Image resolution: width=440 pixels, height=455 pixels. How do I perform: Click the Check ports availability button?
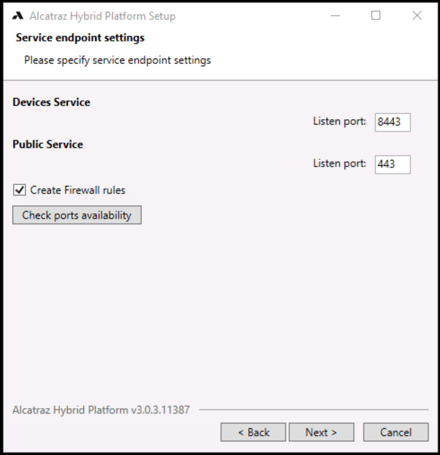pos(77,215)
